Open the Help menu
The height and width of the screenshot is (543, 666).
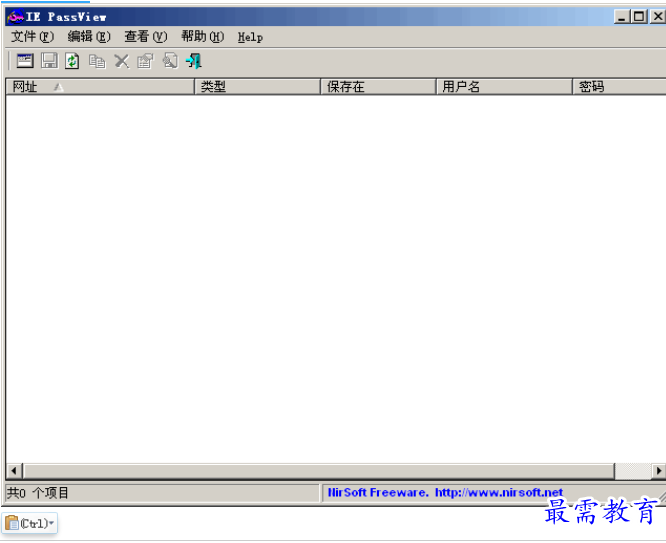250,37
